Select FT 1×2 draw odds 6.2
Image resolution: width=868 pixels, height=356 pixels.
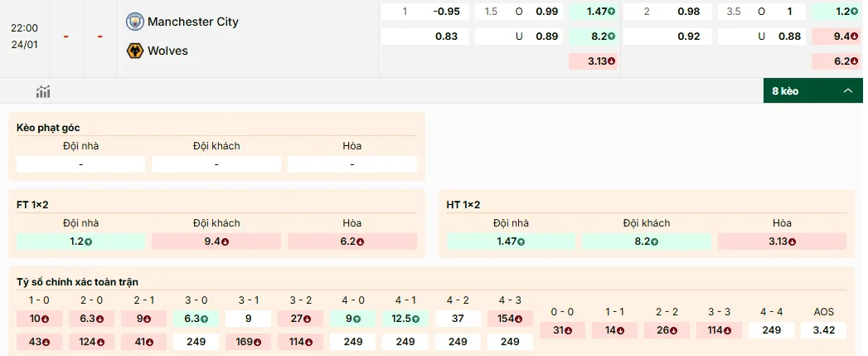[x=352, y=241]
